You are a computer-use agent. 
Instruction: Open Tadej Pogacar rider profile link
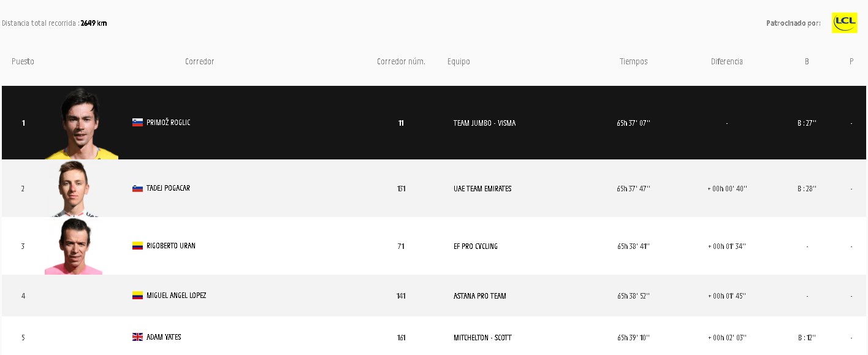(168, 188)
